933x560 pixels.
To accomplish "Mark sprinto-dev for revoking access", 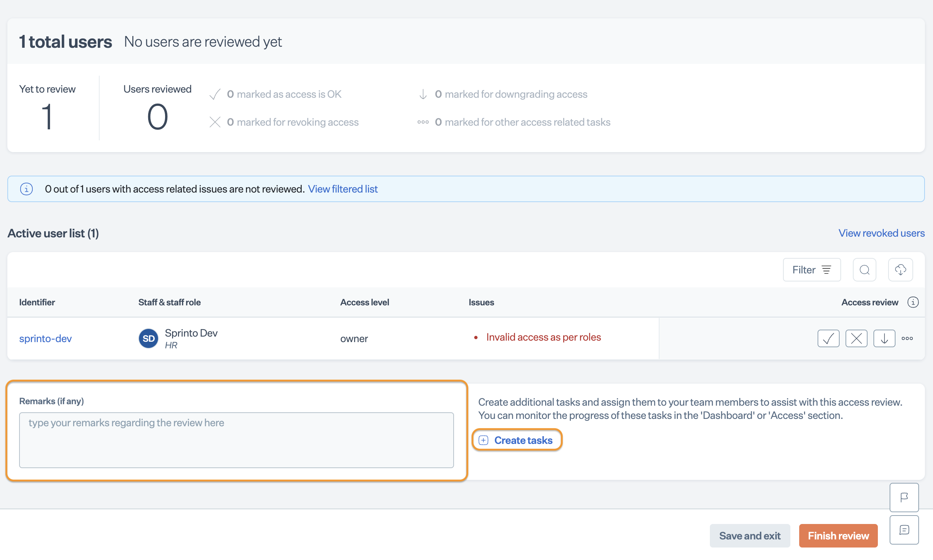I will [x=856, y=338].
